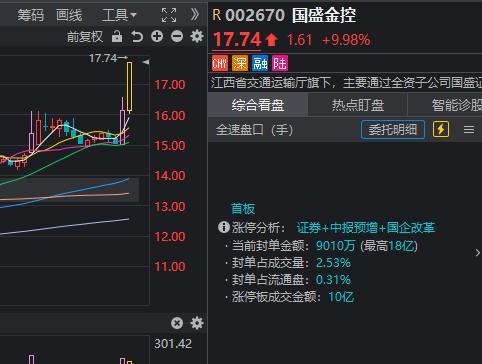Open indicator sub-panel settings gear
Viewport: 482px width, 364px height.
[197, 323]
